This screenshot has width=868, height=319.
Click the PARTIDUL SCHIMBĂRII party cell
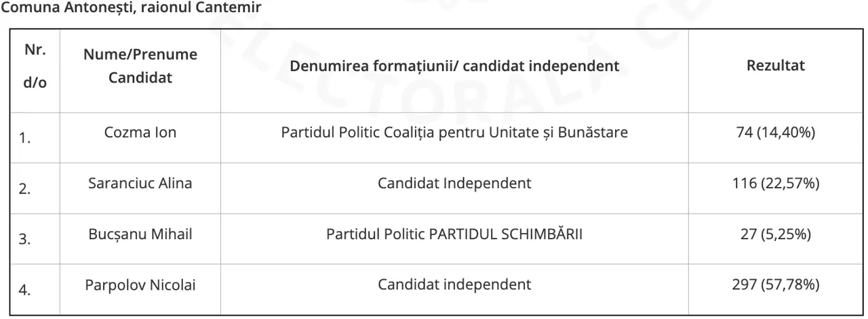(x=454, y=234)
